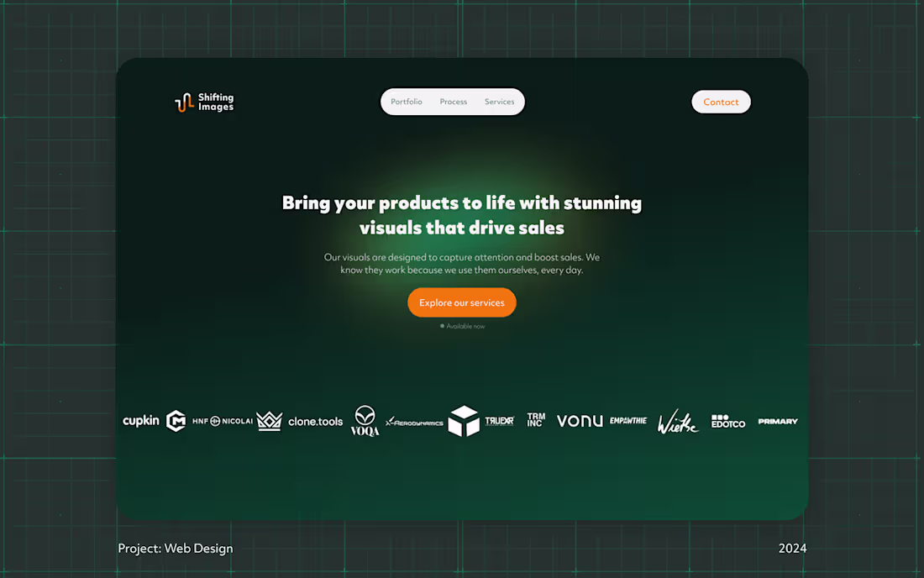924x578 pixels.
Task: Click the VONU wordmark logo
Action: [x=580, y=420]
